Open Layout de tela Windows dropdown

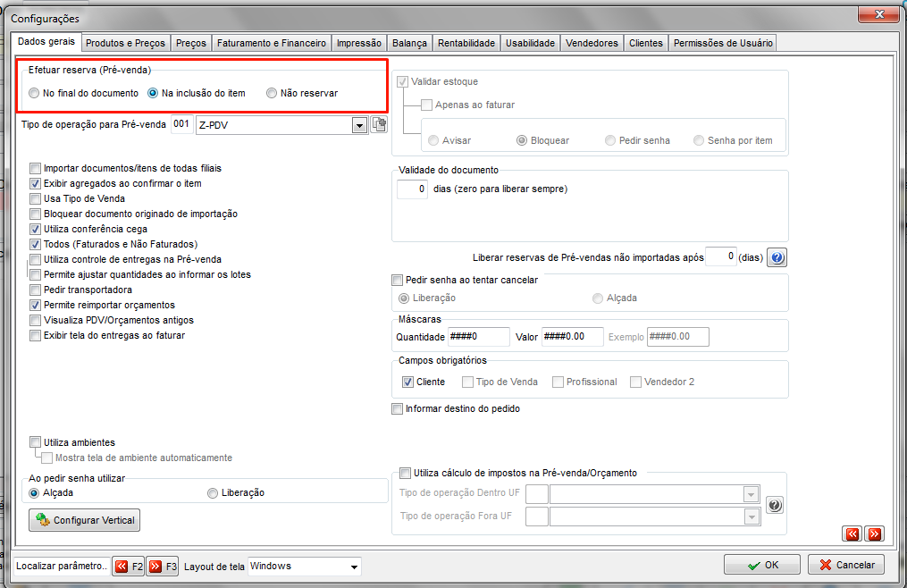pyautogui.click(x=354, y=567)
